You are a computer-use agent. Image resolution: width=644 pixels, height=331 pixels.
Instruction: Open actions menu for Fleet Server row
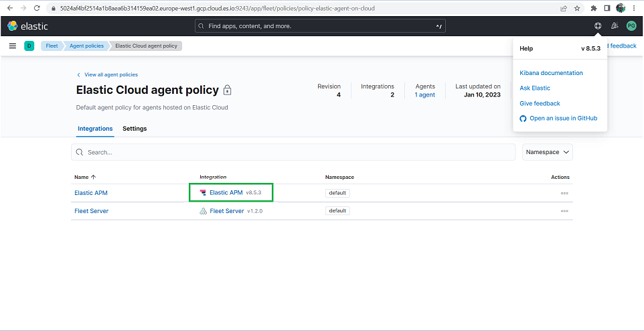tap(564, 211)
